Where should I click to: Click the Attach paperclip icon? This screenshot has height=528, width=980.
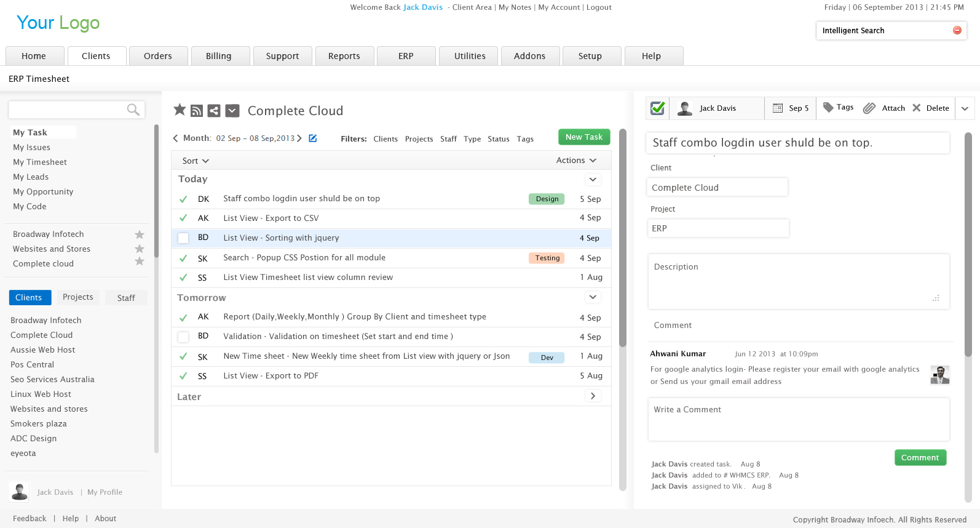coord(869,108)
